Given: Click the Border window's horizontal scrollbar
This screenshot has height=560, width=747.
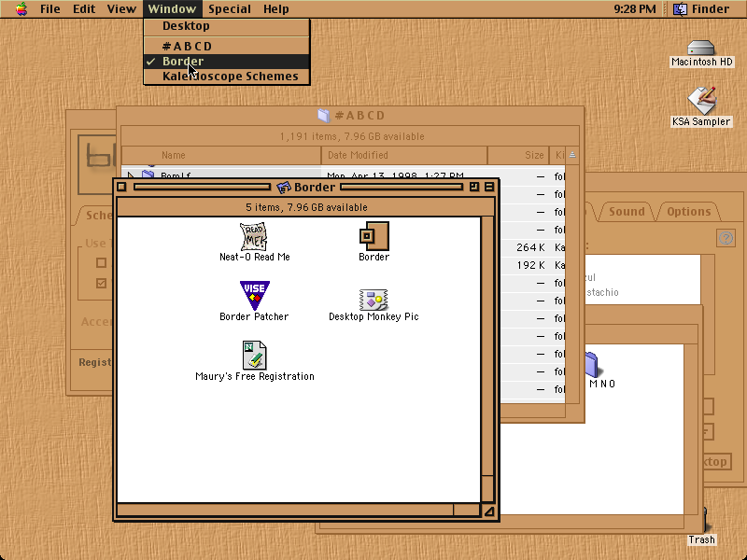Looking at the screenshot, I should click(298, 510).
